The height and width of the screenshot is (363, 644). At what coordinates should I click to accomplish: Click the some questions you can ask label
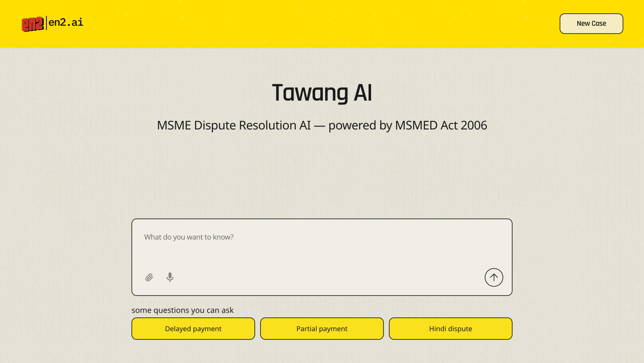(182, 310)
